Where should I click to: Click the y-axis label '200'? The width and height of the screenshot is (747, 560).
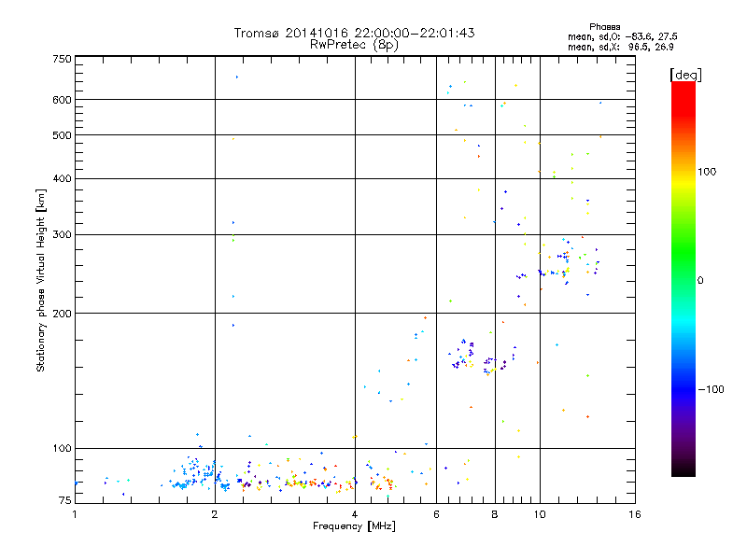click(63, 314)
